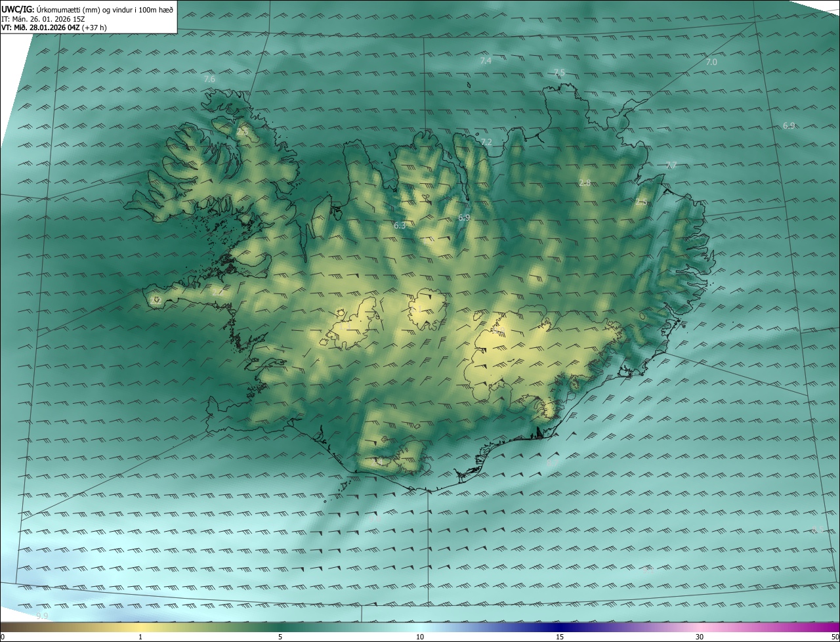Click the color scale at the 30 mark
The width and height of the screenshot is (840, 642).
(x=700, y=637)
